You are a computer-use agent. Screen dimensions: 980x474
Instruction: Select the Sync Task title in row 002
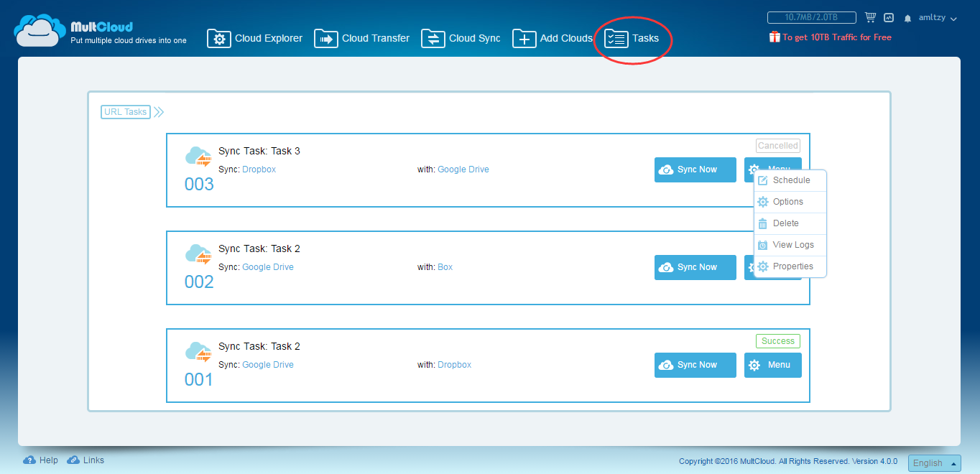[259, 248]
